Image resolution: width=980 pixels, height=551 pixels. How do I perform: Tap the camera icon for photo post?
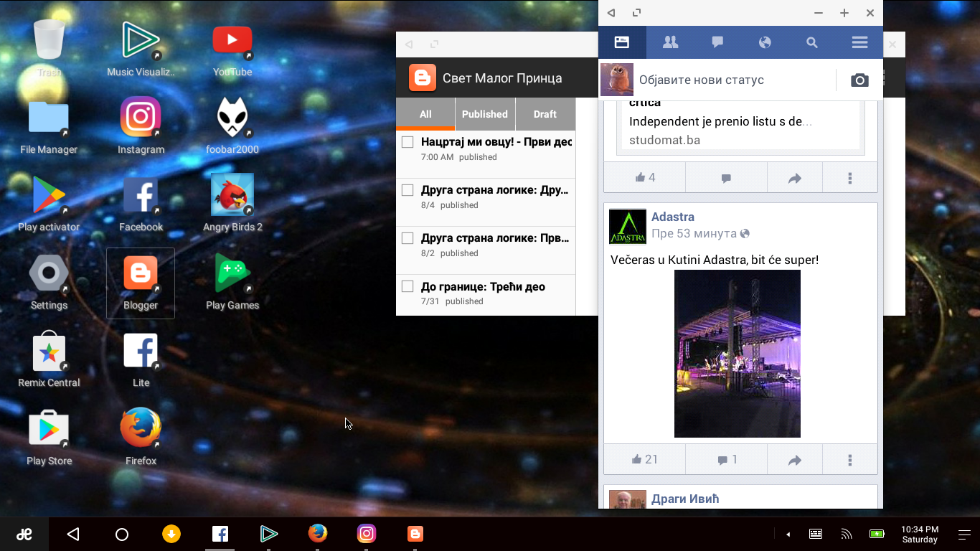click(859, 80)
